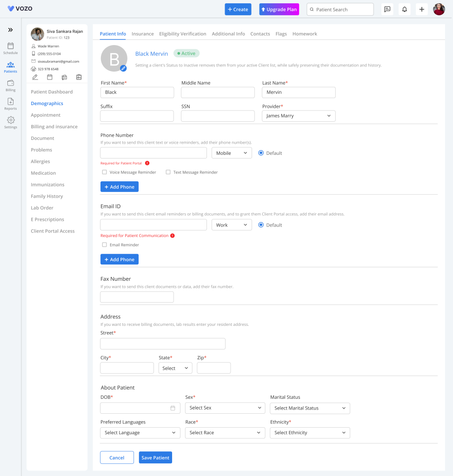This screenshot has width=453, height=476.
Task: Expand the sidebar with the double-chevron icon
Action: (10, 30)
